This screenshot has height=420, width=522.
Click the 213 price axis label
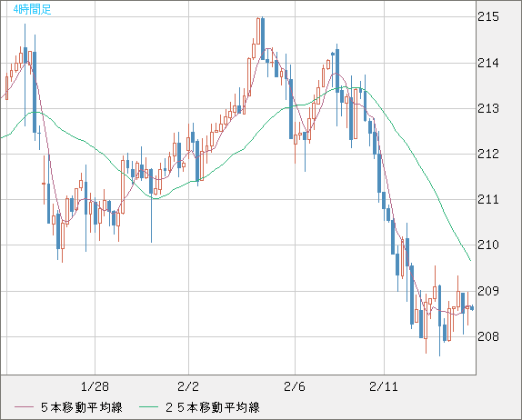click(488, 108)
